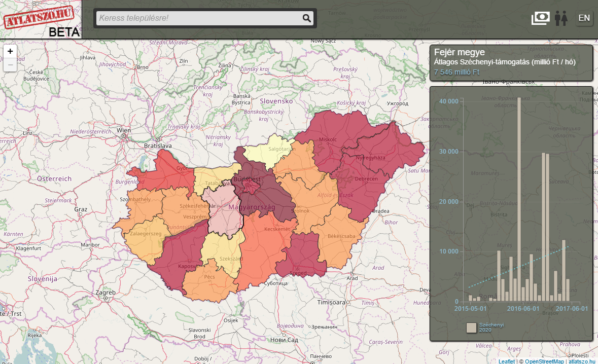The width and height of the screenshot is (598, 364).
Task: Open the OpenStreetMap attribution link
Action: pyautogui.click(x=544, y=361)
